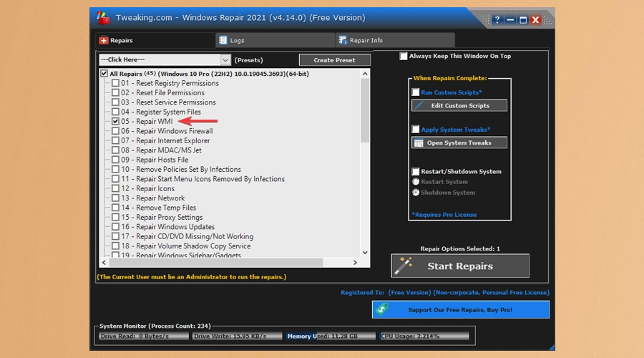644x358 pixels.
Task: Check 09 - Repair Hosts File
Action: pyautogui.click(x=115, y=160)
